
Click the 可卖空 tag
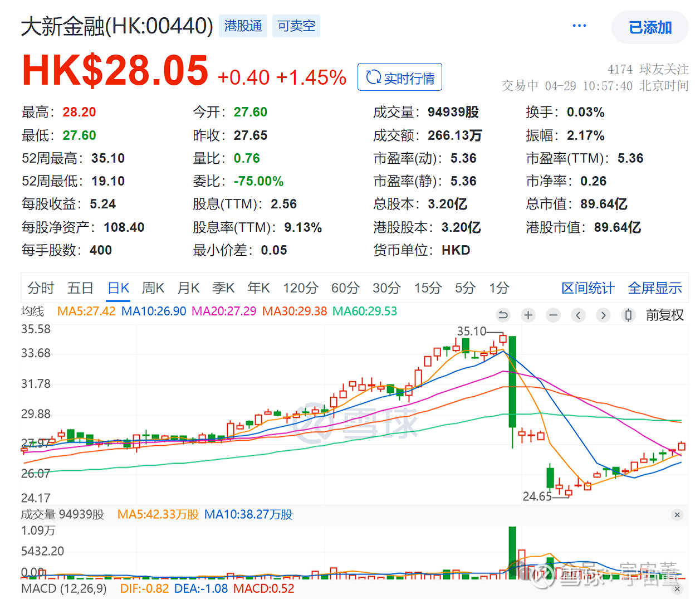click(296, 26)
